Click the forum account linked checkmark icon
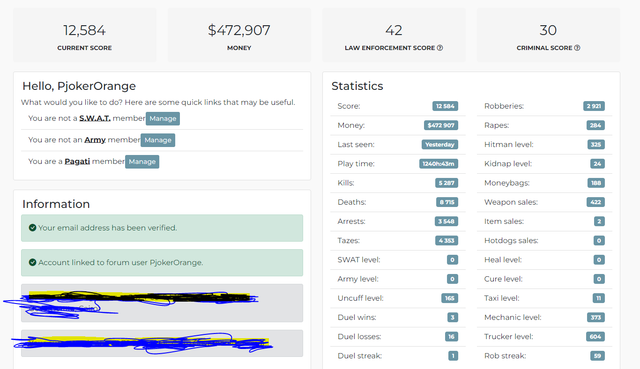 pyautogui.click(x=33, y=262)
